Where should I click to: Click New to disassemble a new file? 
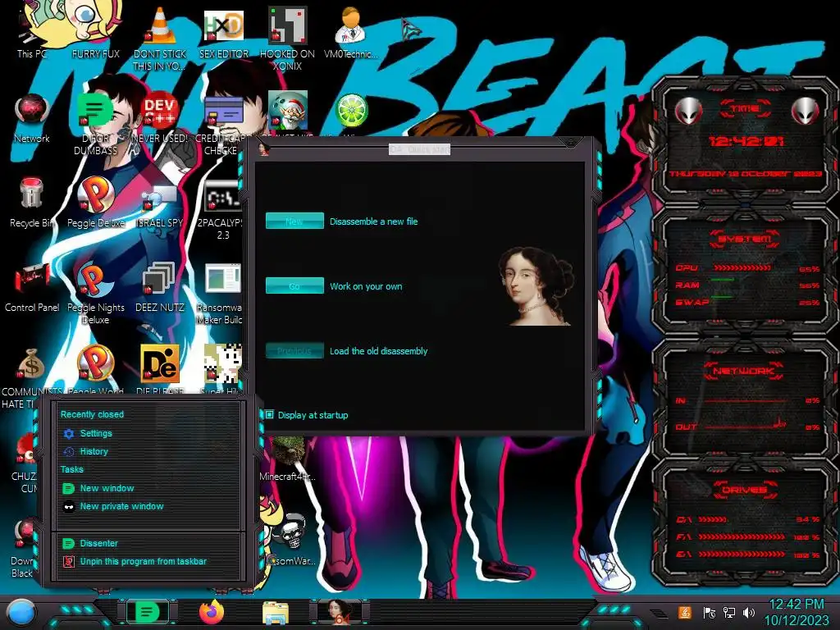point(294,221)
